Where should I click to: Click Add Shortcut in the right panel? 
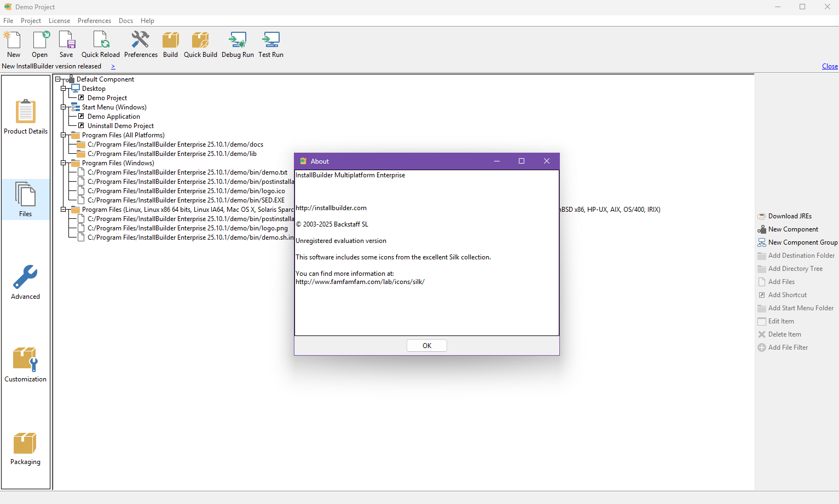pyautogui.click(x=782, y=295)
